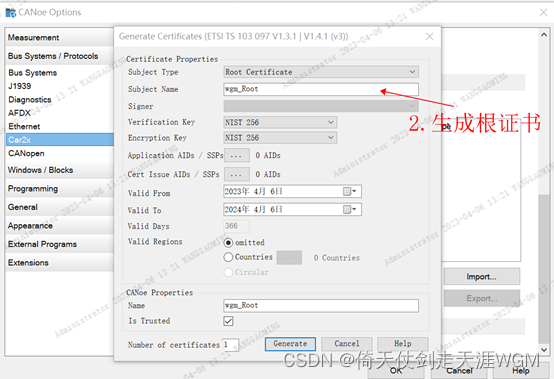Click Cancel in the Generate Certificates dialog
Viewport: 554px width, 379px height.
click(347, 344)
